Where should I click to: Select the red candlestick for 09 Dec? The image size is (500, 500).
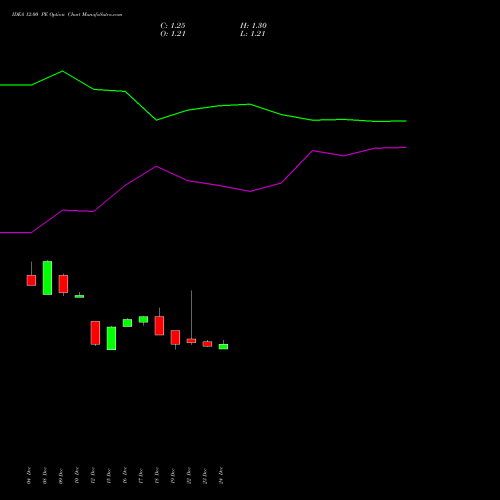tap(63, 284)
